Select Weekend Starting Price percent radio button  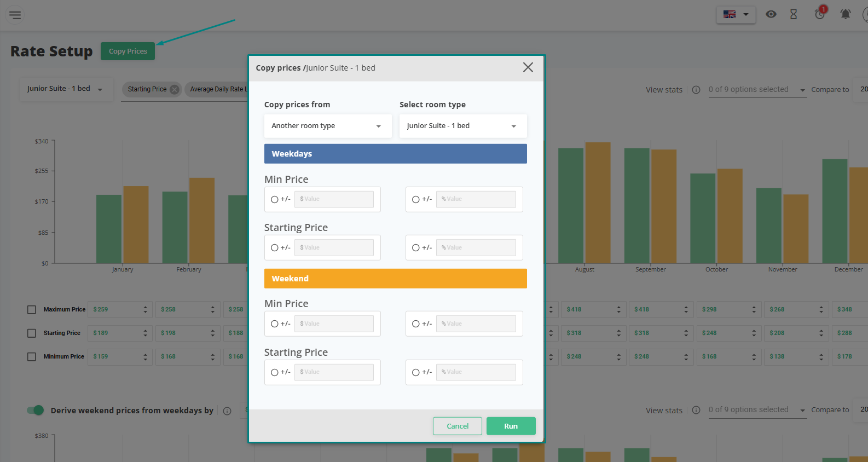click(416, 373)
